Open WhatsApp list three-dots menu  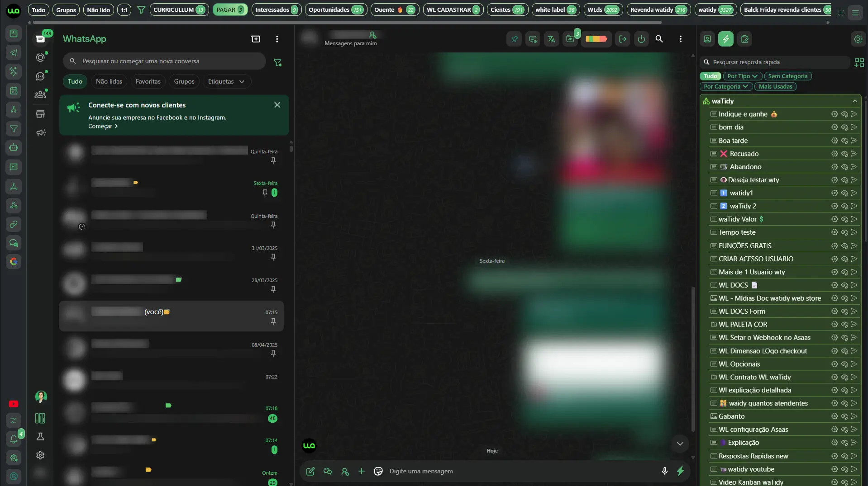[277, 39]
